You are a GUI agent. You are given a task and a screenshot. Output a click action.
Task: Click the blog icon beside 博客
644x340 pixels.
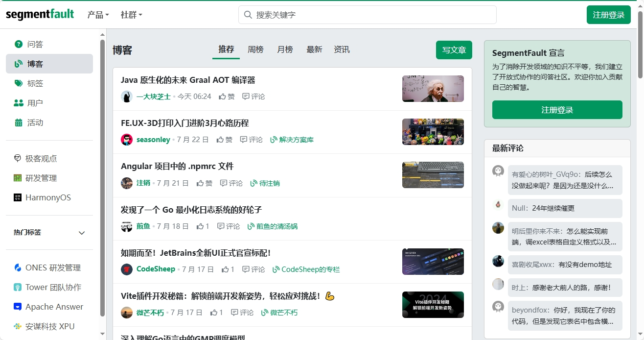point(19,64)
